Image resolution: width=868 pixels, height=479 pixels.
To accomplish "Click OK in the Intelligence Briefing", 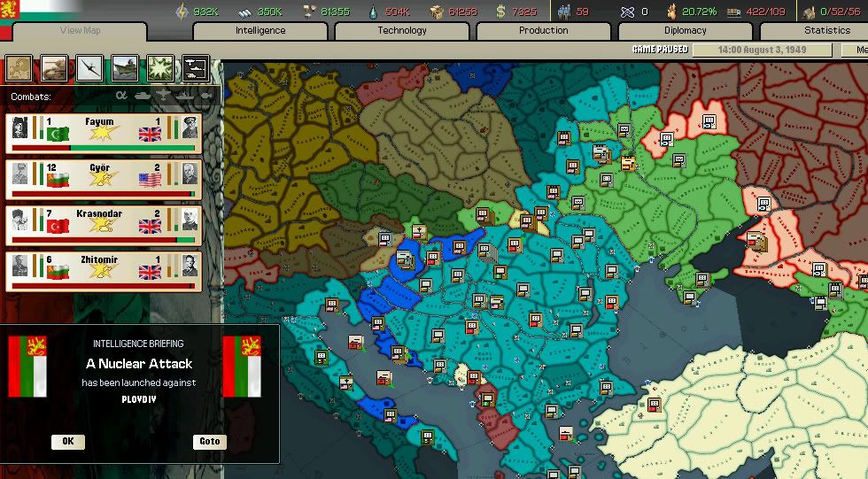I will tap(68, 442).
